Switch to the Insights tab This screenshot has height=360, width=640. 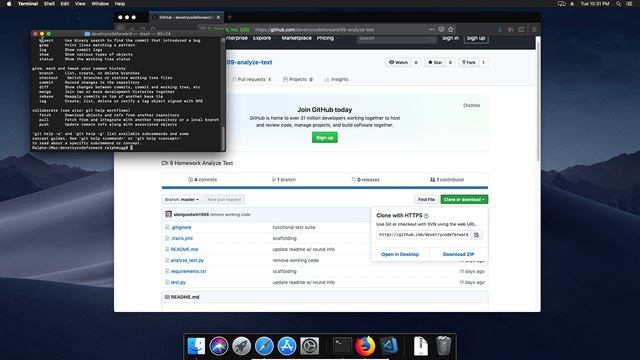pyautogui.click(x=336, y=79)
